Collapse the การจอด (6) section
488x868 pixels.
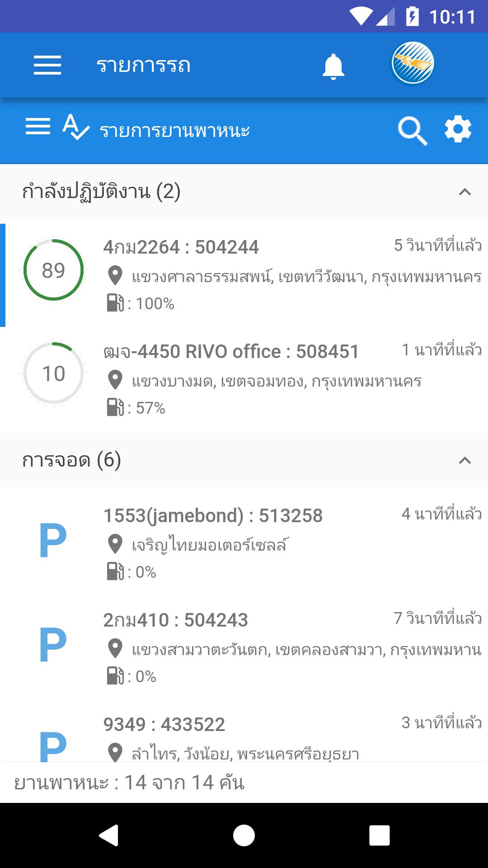465,460
